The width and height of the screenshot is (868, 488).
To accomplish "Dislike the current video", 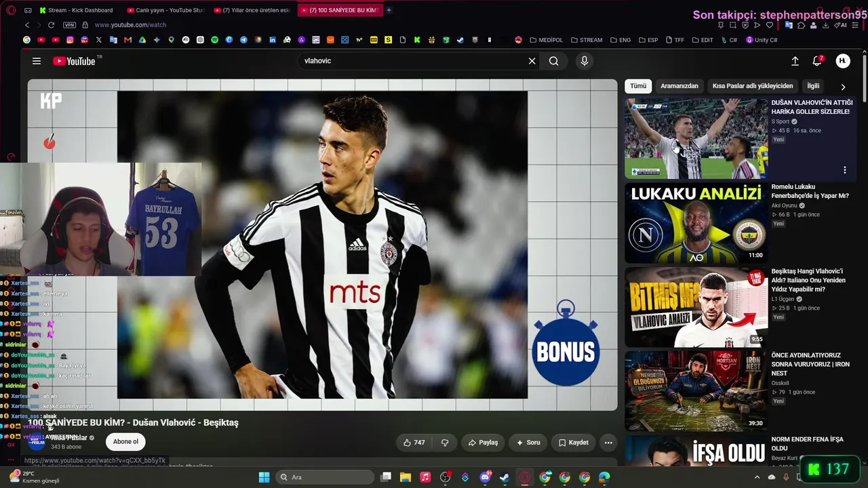I will tap(445, 443).
